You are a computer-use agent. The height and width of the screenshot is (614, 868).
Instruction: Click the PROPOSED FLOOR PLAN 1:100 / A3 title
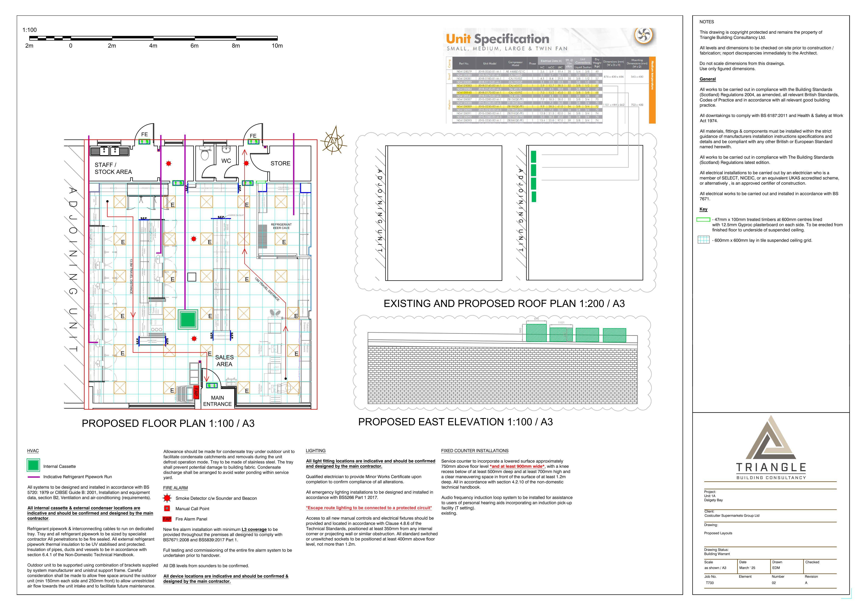(168, 423)
